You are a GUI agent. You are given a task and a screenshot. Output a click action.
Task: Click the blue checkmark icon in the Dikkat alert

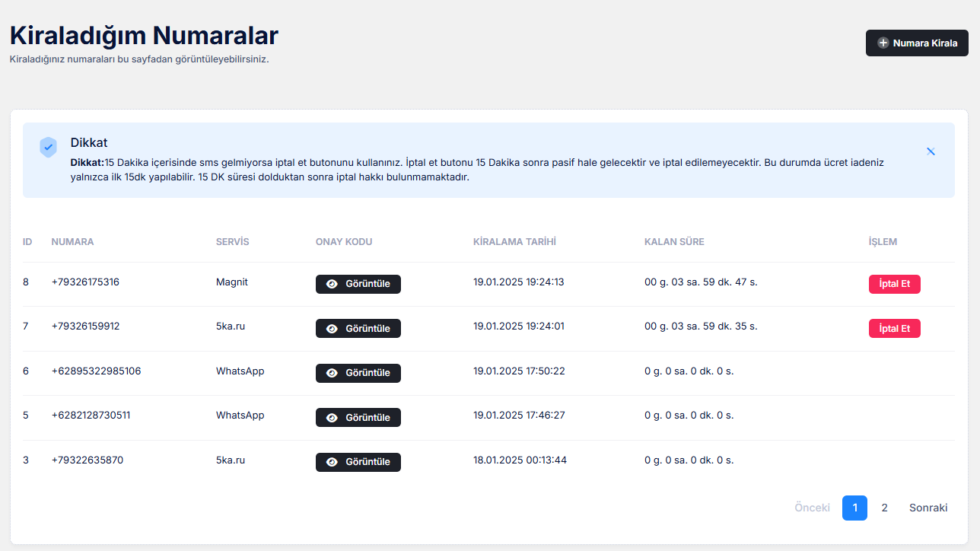pos(47,145)
